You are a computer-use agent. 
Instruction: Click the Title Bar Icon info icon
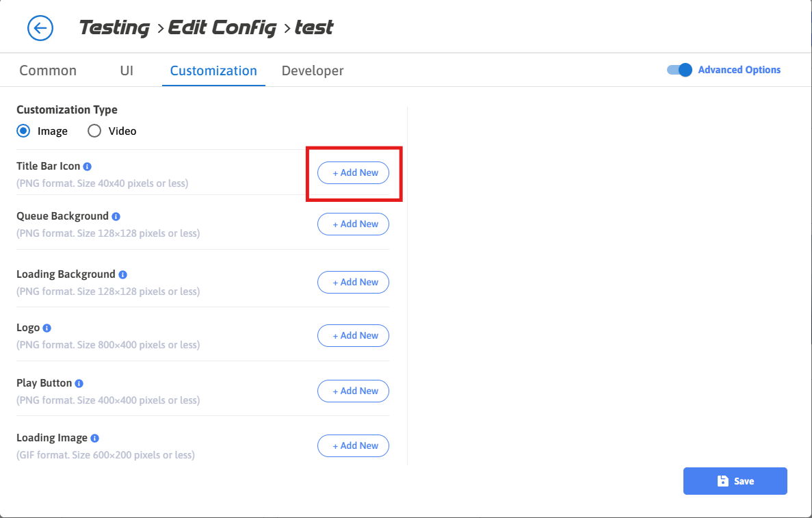(x=88, y=166)
